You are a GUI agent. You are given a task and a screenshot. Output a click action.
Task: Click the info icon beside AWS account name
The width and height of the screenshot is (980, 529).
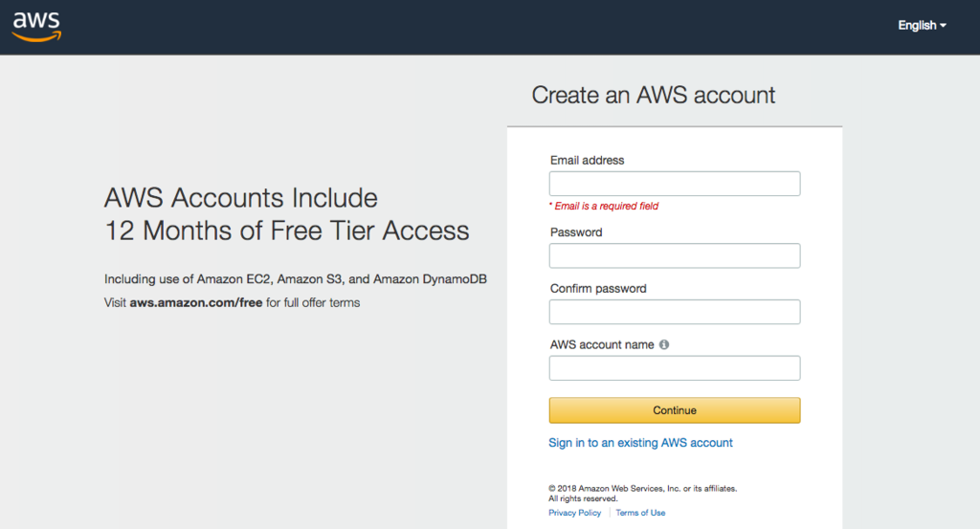click(x=664, y=344)
